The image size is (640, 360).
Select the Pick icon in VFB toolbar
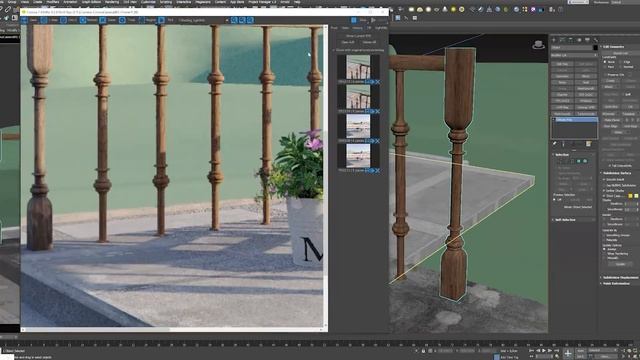point(161,20)
